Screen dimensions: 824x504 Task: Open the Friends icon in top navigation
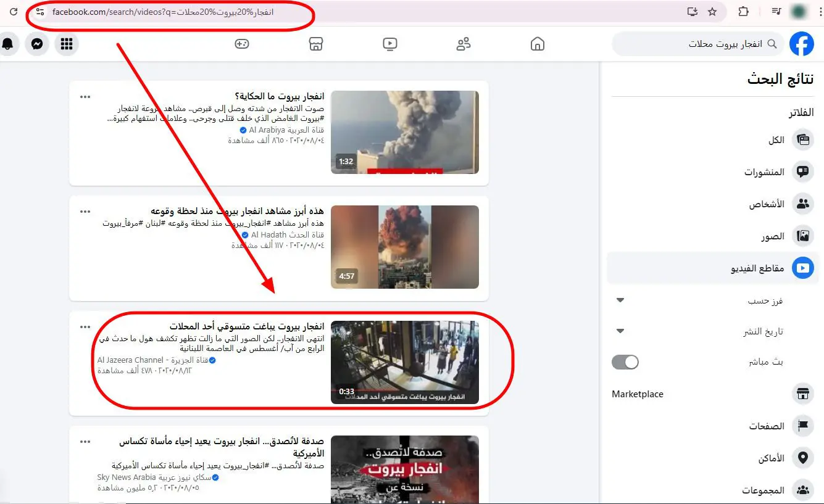(464, 44)
